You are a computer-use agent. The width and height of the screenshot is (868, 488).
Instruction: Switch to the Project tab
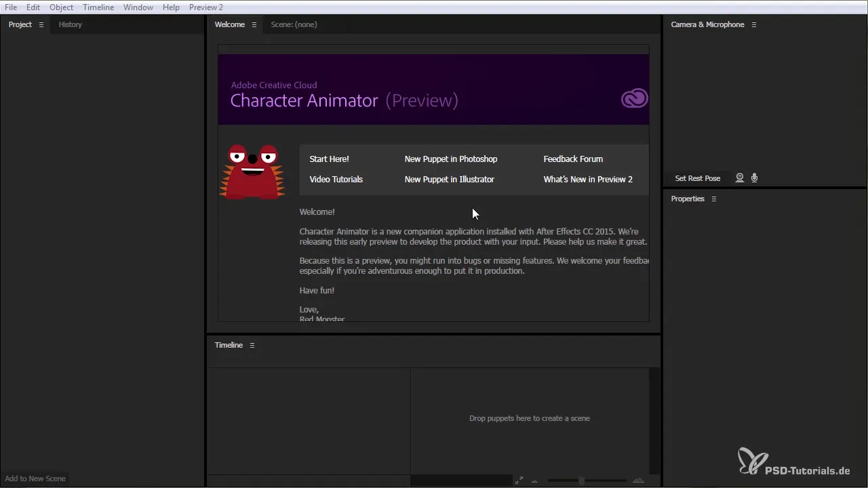point(20,24)
